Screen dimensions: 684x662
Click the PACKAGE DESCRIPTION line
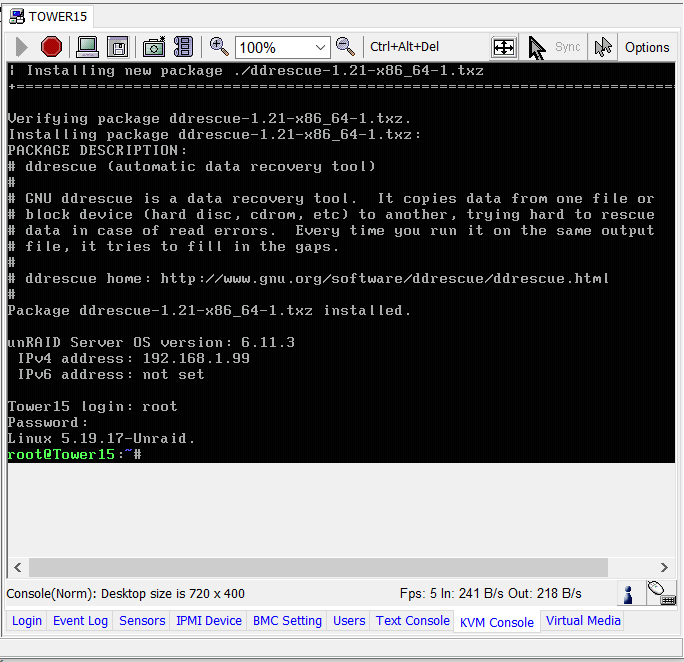point(97,150)
